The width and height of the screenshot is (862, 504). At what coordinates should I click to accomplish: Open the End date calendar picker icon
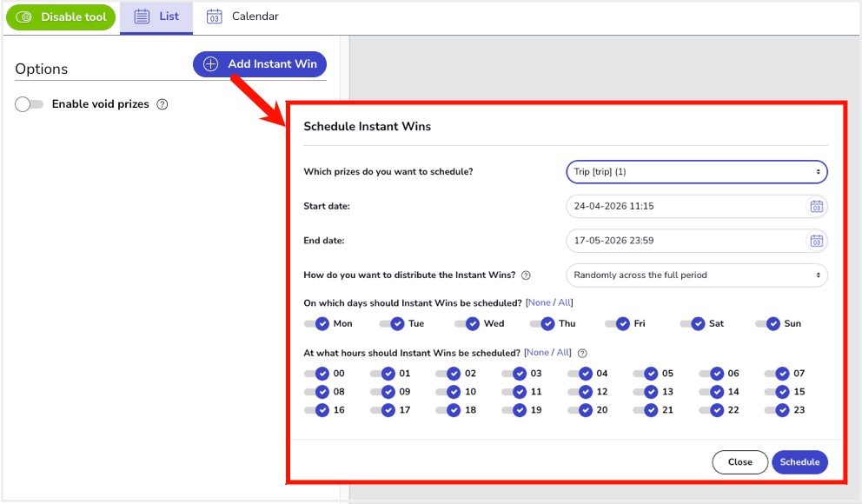point(816,241)
